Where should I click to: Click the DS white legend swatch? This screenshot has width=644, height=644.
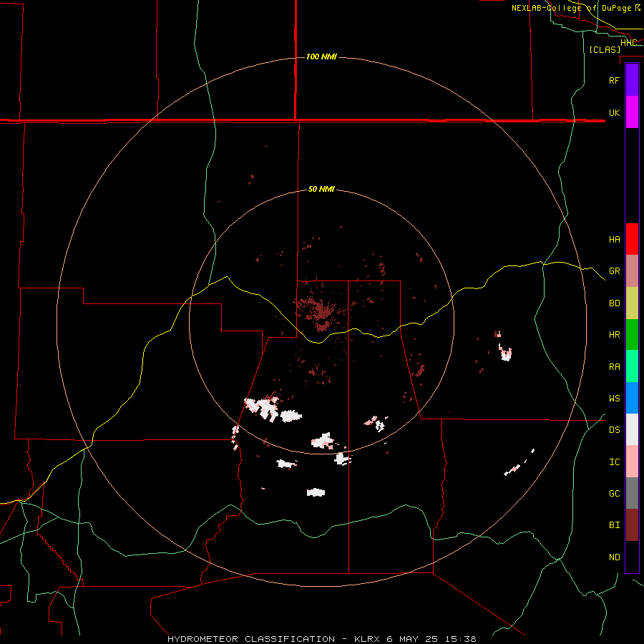click(632, 429)
